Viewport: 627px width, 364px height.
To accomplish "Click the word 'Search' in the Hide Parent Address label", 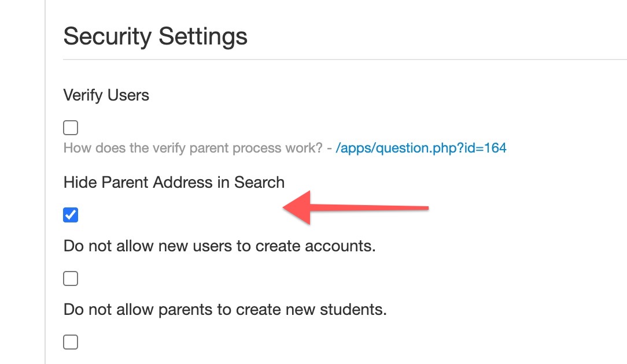I will click(259, 183).
